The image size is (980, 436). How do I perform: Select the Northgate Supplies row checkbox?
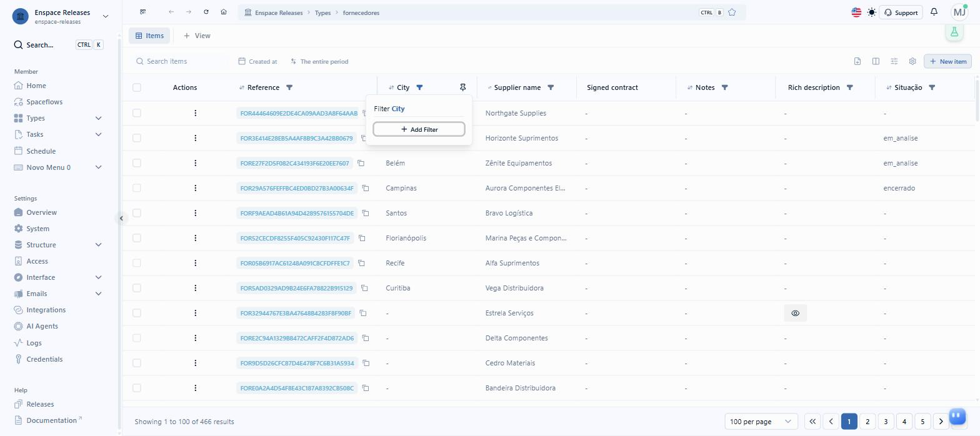pyautogui.click(x=137, y=113)
